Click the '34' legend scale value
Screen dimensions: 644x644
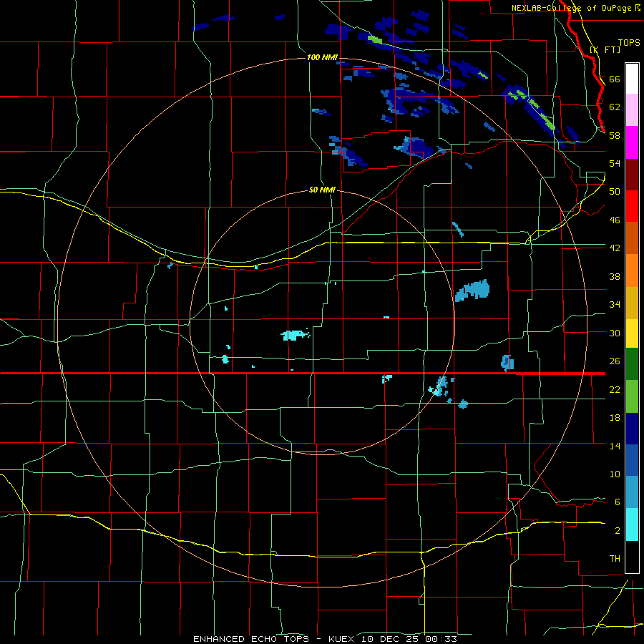coord(615,305)
